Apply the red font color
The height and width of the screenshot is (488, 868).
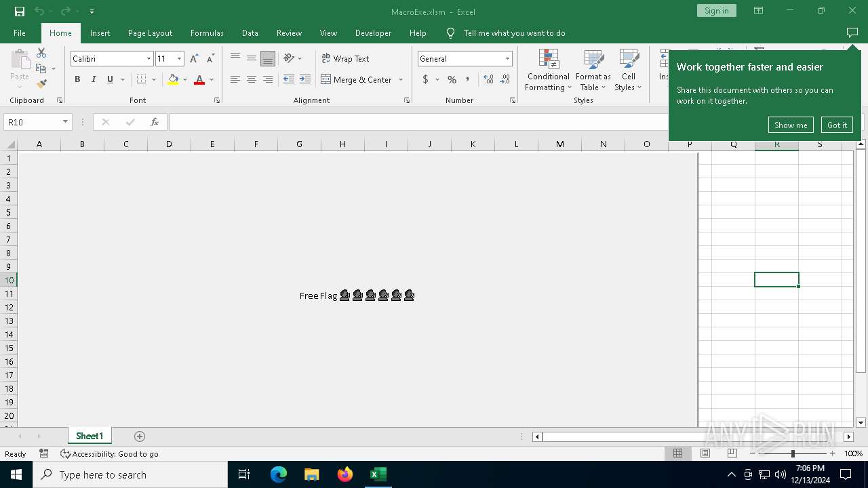tap(199, 80)
